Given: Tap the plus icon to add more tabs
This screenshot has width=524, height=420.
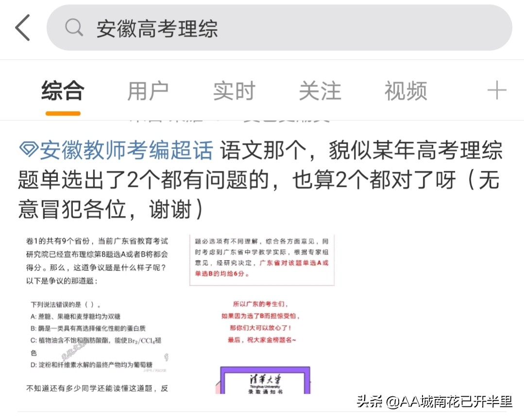Looking at the screenshot, I should pos(497,90).
